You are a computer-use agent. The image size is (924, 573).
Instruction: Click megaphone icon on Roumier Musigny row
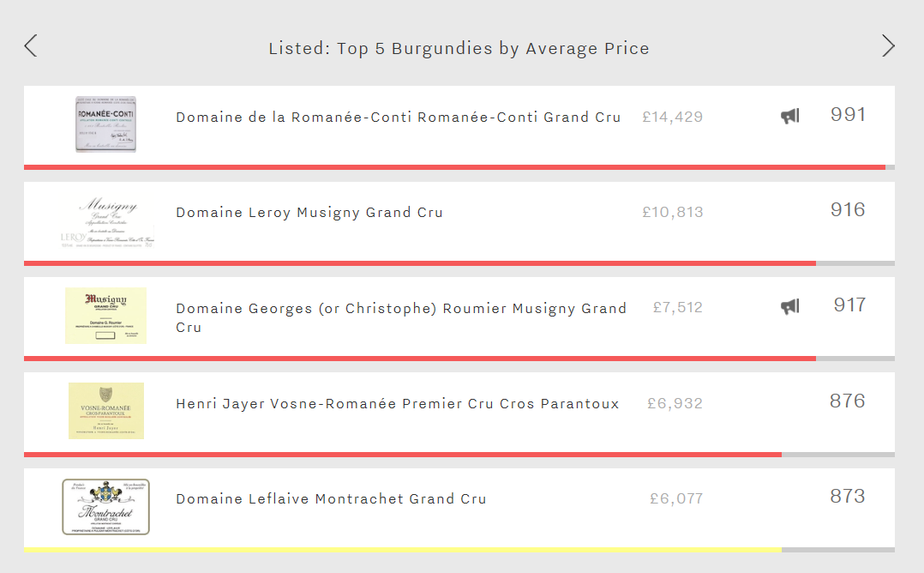click(790, 306)
